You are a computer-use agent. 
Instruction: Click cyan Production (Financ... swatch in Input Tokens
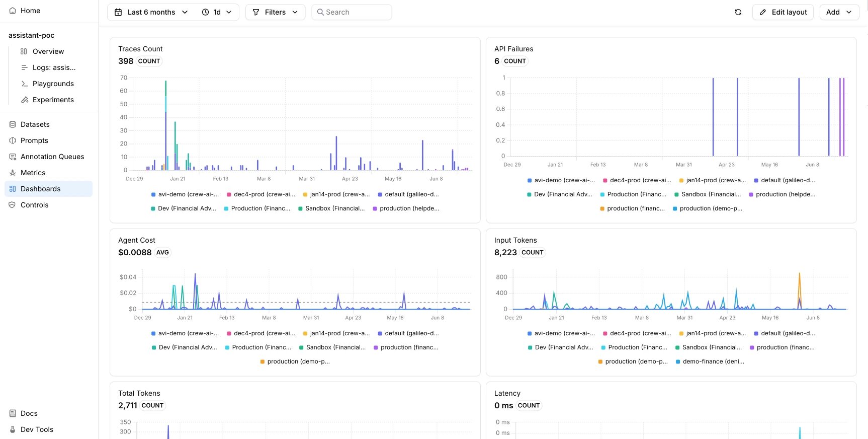603,347
